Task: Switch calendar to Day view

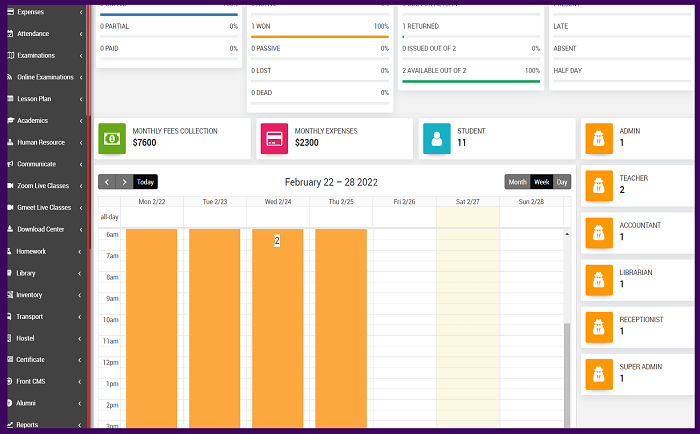Action: tap(562, 182)
